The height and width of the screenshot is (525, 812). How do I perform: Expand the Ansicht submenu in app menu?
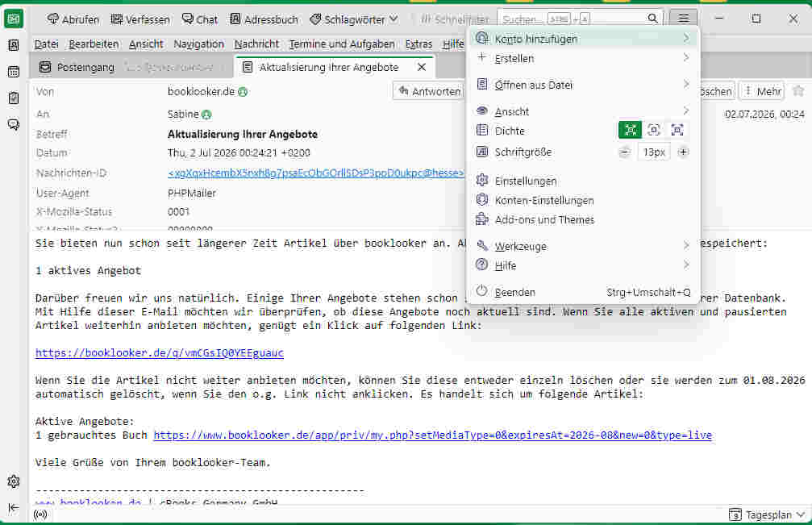pos(584,111)
